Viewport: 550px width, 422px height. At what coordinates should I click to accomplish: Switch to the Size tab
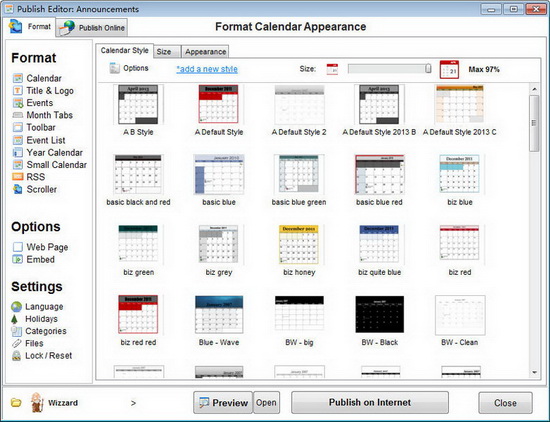(x=167, y=52)
